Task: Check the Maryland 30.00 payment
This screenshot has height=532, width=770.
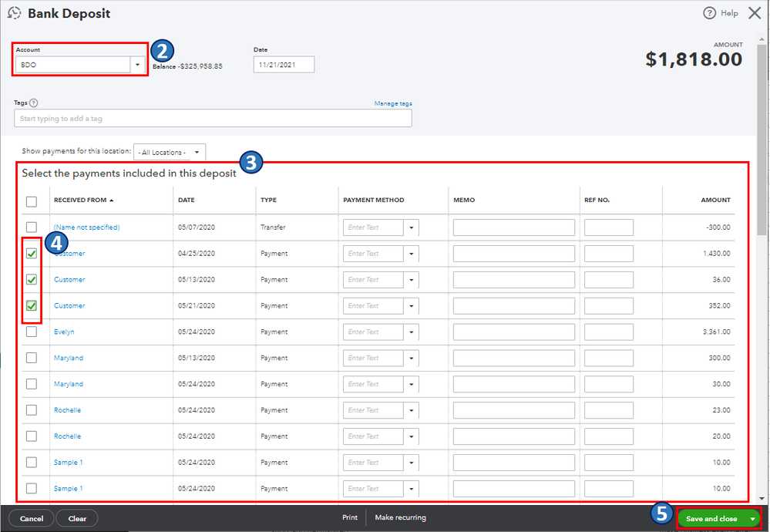Action: (32, 384)
